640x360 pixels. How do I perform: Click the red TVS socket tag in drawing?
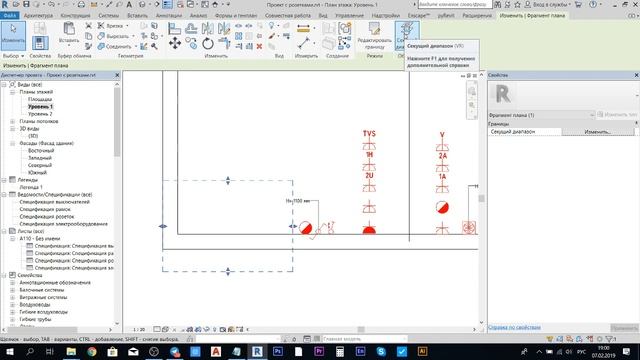tap(369, 133)
